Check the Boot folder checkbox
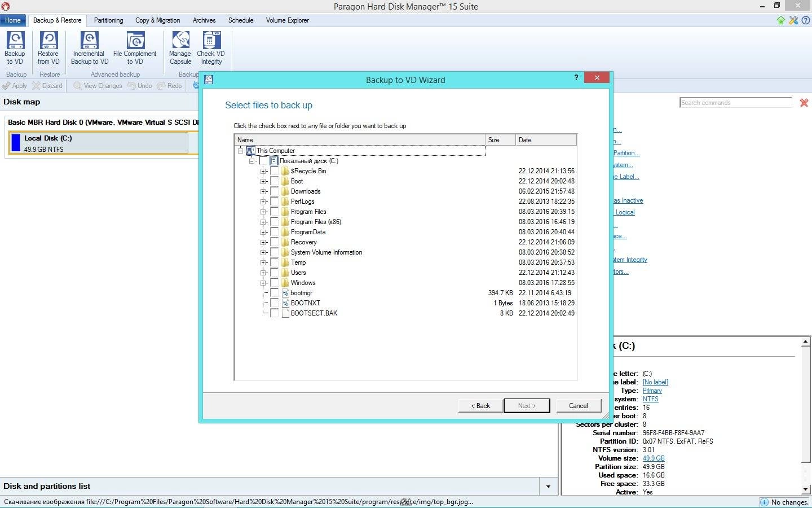The width and height of the screenshot is (812, 508). (275, 181)
